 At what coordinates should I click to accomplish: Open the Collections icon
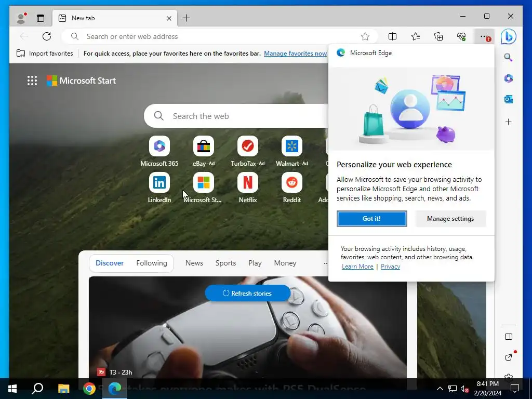point(438,36)
